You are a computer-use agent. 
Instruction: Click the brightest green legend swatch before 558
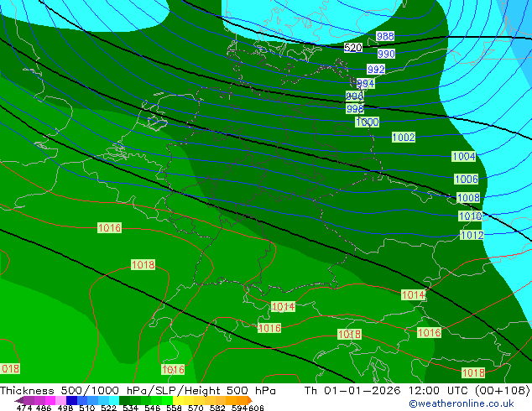[x=167, y=400]
